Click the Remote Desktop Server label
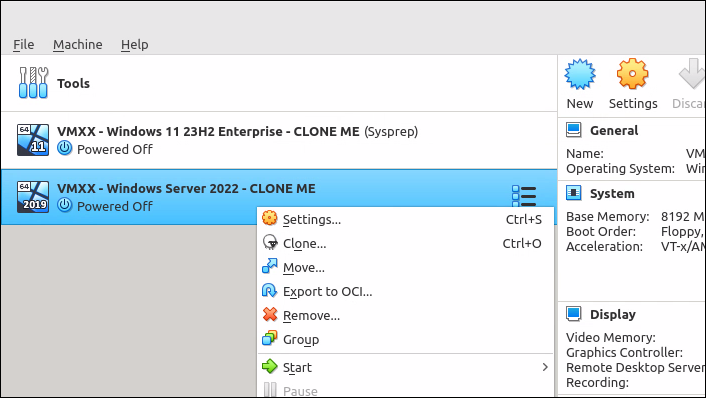The height and width of the screenshot is (398, 706). 635,367
